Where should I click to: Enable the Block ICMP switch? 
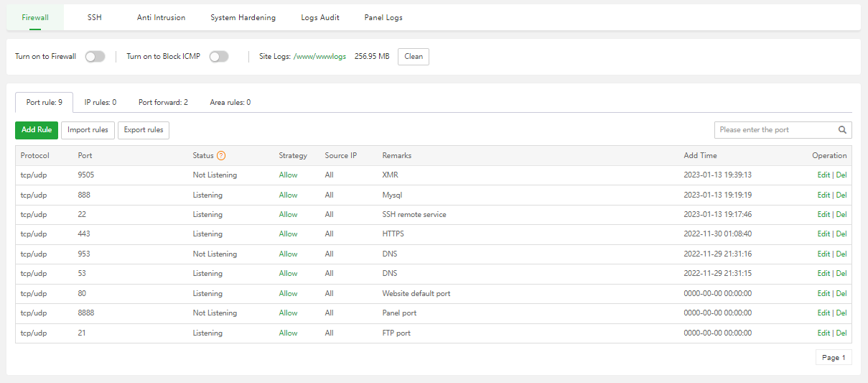tap(219, 57)
